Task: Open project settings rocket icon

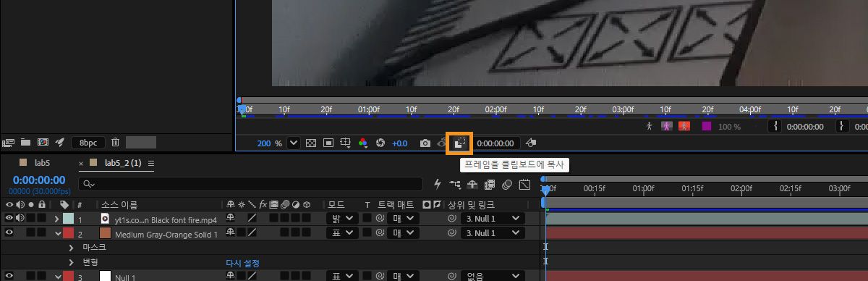Action: [60, 143]
